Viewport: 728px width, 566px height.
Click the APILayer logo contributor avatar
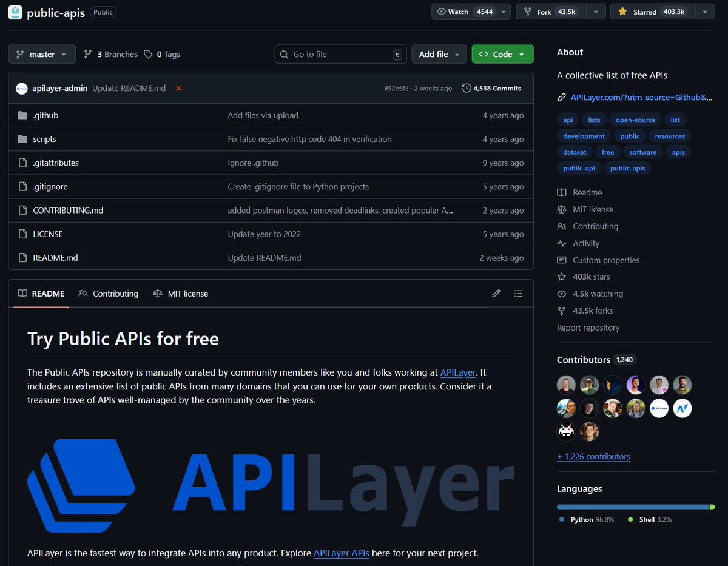tap(659, 408)
